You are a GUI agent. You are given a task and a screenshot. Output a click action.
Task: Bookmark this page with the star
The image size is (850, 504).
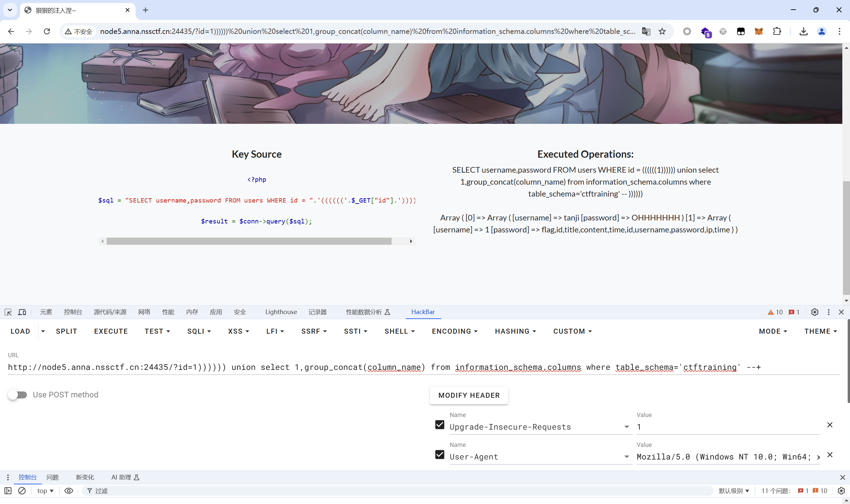coord(662,32)
